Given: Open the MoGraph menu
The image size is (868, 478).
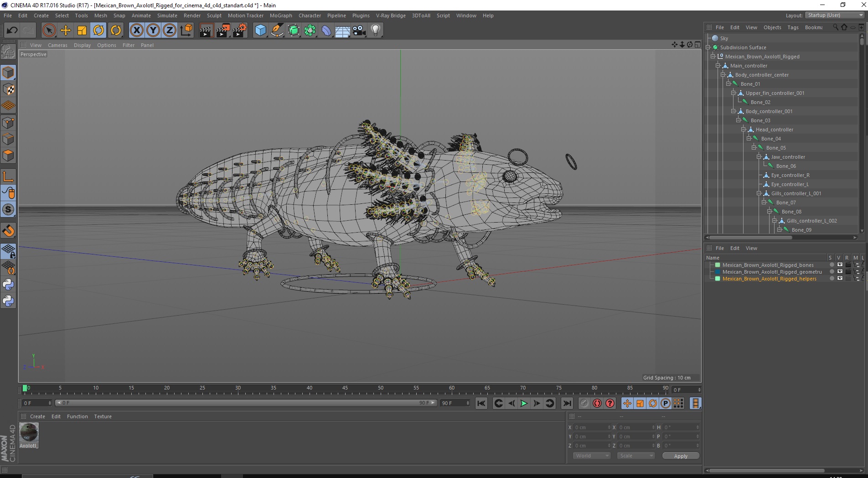Looking at the screenshot, I should [x=281, y=16].
